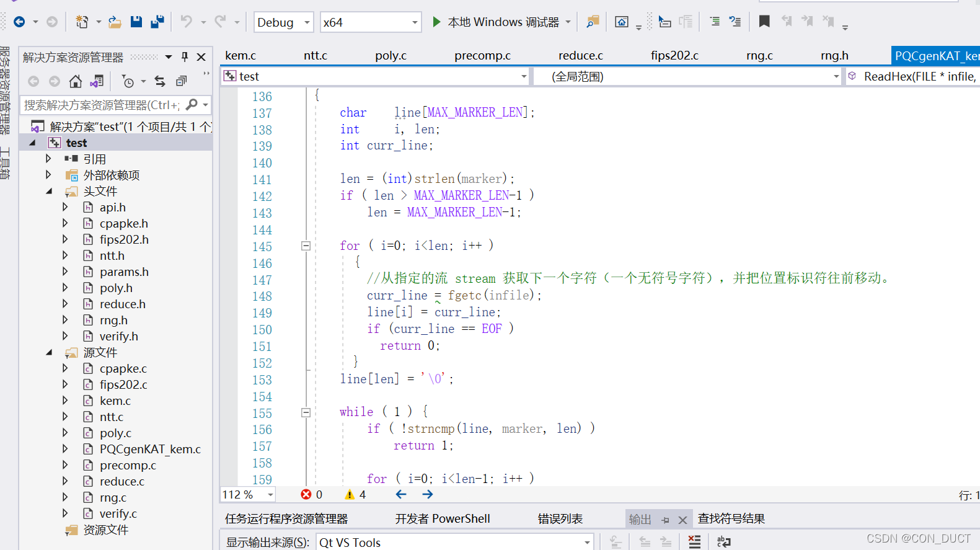The height and width of the screenshot is (550, 980).
Task: Open the Solution Explorer window options dropdown
Action: click(x=169, y=57)
